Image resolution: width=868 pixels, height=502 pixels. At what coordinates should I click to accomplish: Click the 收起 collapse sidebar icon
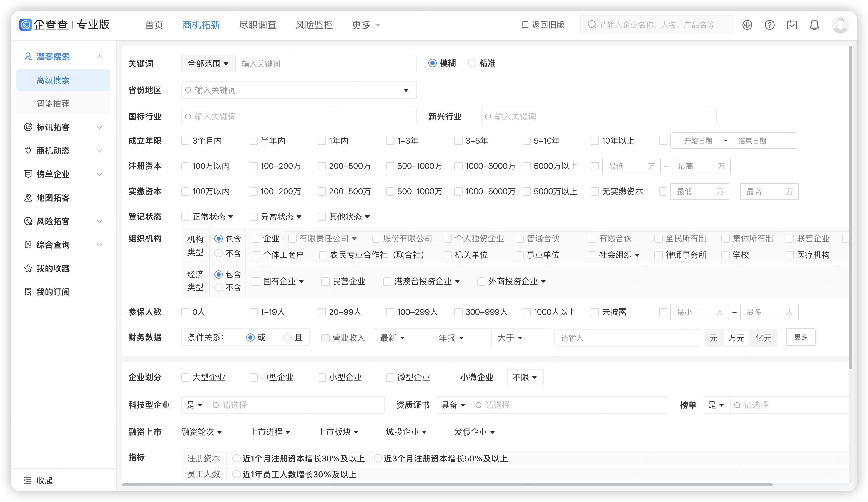tap(27, 480)
